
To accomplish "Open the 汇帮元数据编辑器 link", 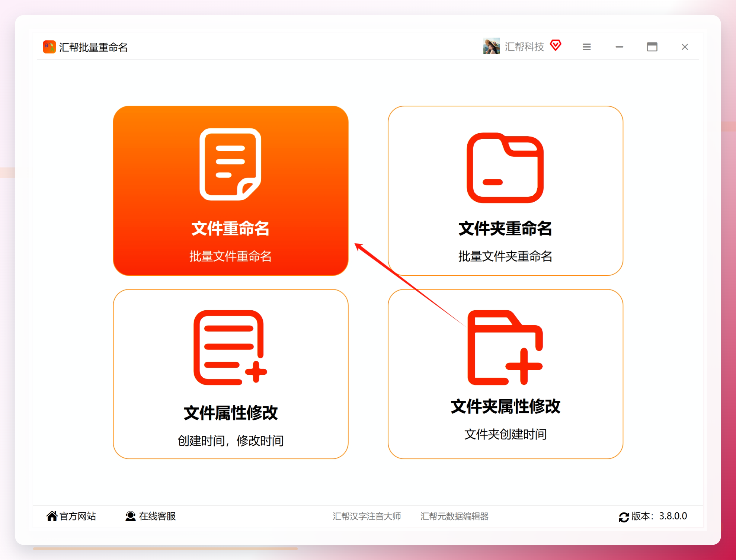I will tap(454, 516).
